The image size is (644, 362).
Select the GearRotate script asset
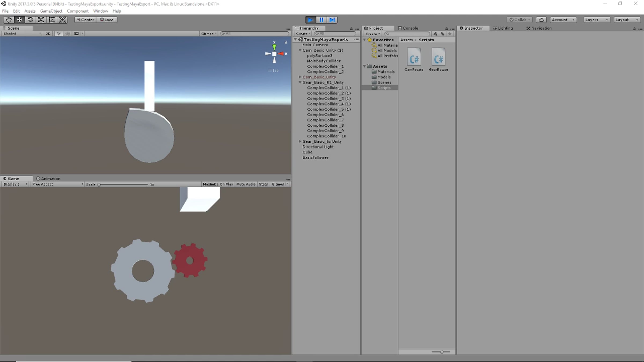(438, 60)
